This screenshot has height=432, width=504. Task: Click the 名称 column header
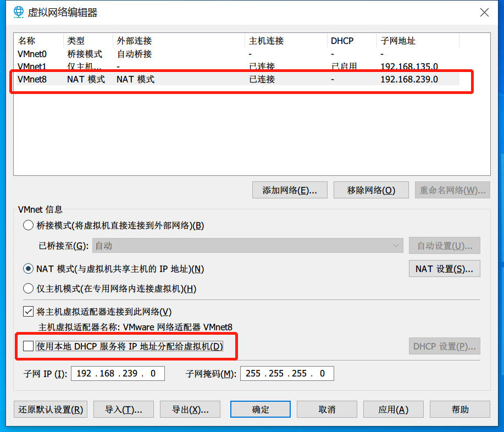click(x=38, y=41)
